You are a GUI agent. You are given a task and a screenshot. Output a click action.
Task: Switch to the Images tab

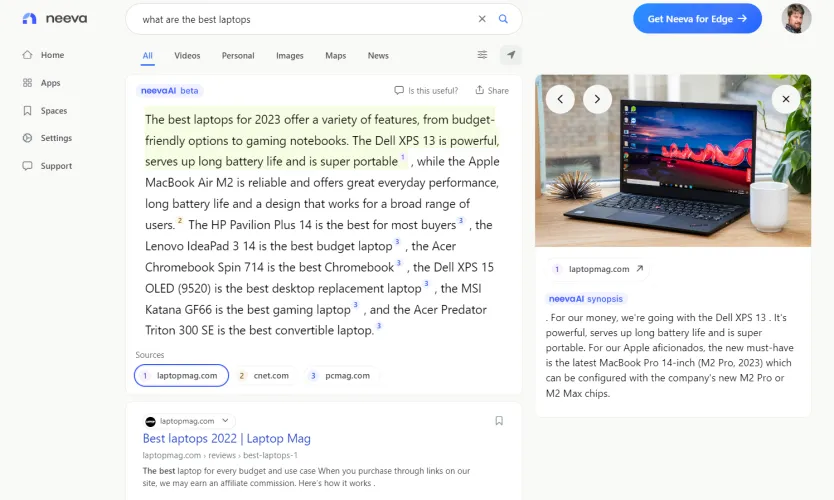pyautogui.click(x=289, y=56)
